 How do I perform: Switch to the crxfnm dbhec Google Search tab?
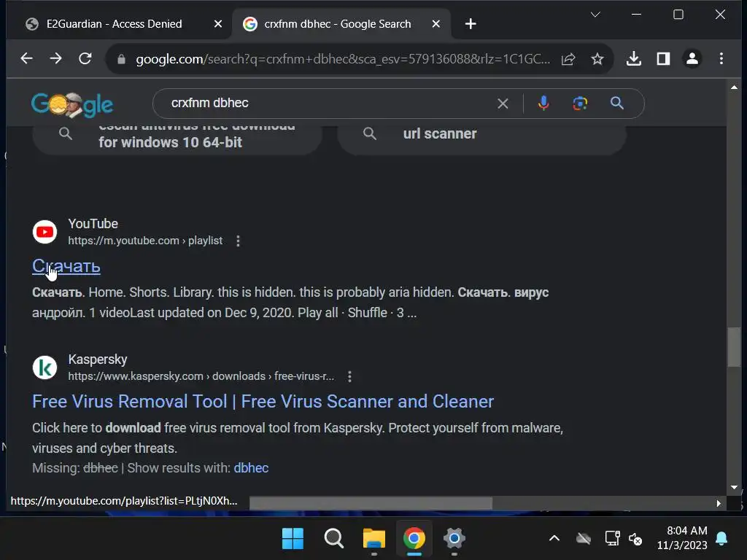[338, 24]
